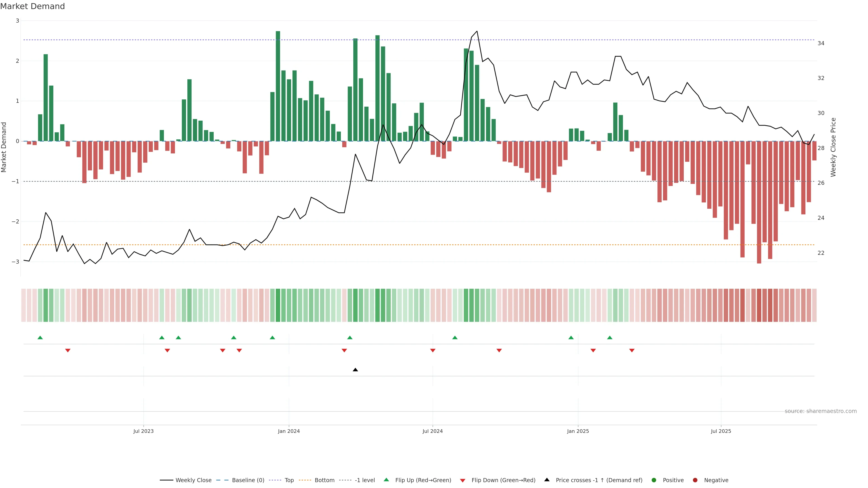Click Flip Down red triangle legend icon

462,480
